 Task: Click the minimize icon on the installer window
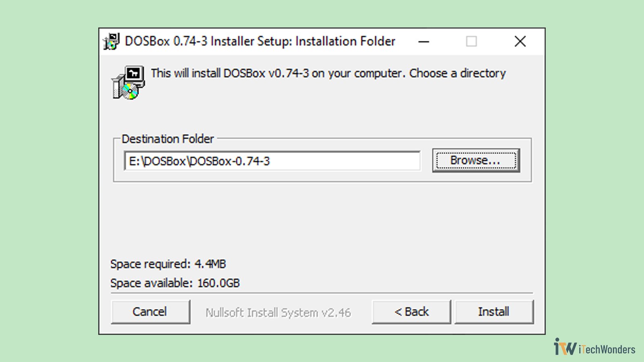point(423,41)
